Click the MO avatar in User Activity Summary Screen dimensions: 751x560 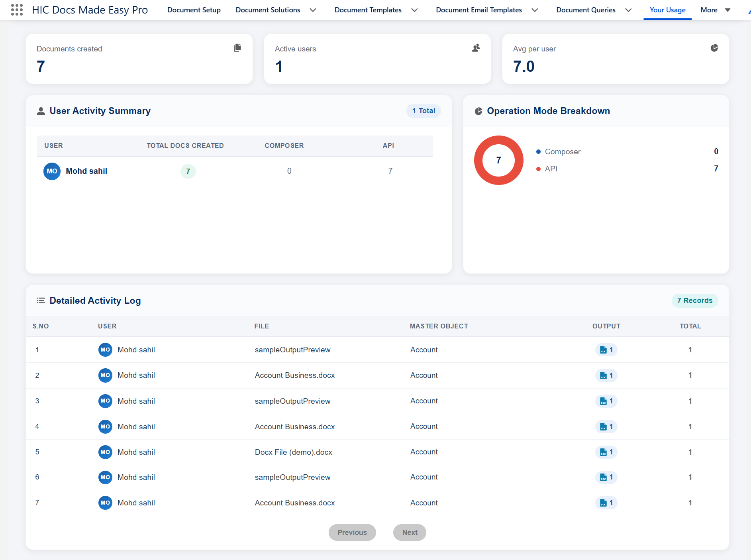coord(52,171)
